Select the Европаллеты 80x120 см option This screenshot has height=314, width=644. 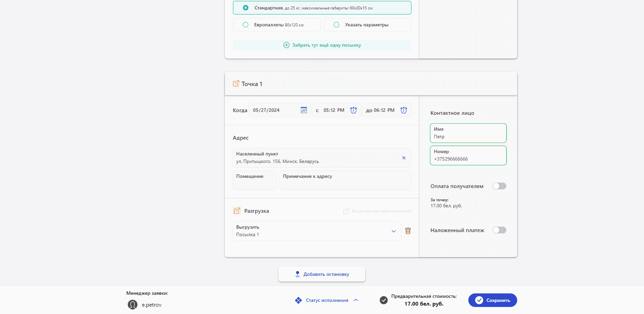pos(277,25)
